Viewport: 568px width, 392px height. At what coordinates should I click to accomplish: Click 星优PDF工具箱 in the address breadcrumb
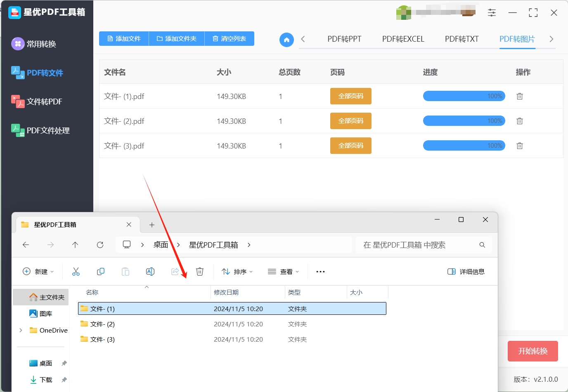(x=213, y=245)
